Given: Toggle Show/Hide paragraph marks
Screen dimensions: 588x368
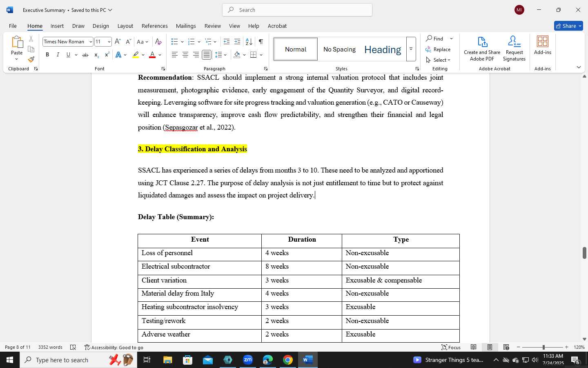Looking at the screenshot, I should click(x=261, y=42).
